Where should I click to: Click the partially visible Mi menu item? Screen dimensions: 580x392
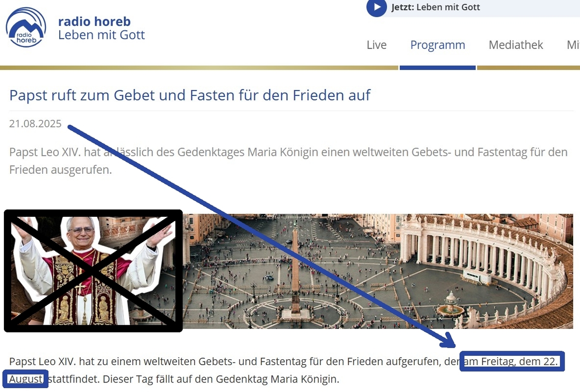[573, 45]
